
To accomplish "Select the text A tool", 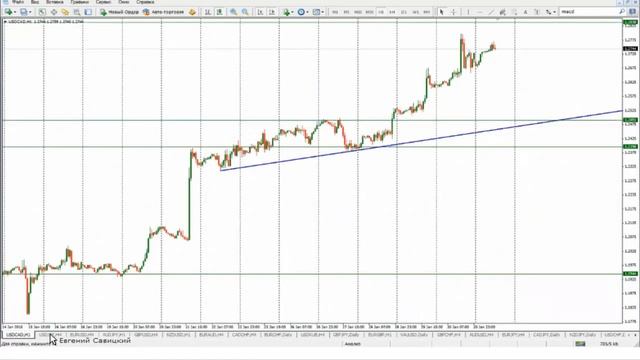I will [525, 12].
